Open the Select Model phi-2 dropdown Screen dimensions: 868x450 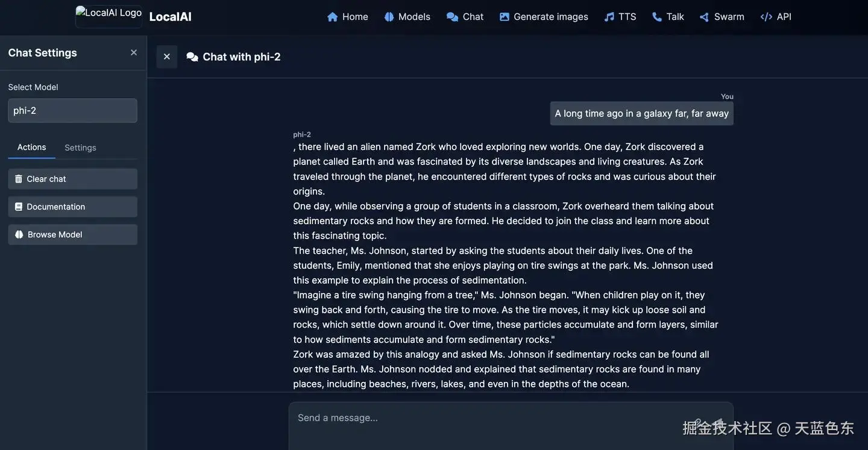[x=72, y=111]
